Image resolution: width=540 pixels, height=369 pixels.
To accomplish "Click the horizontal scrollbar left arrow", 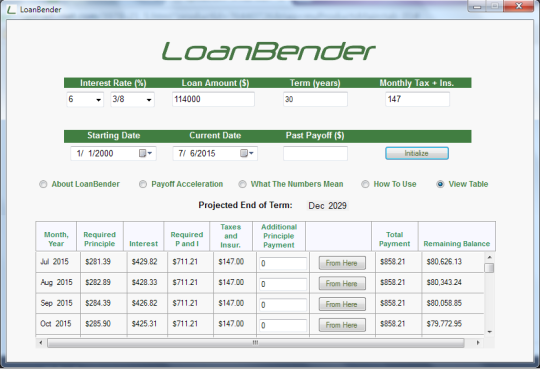I will coord(41,343).
